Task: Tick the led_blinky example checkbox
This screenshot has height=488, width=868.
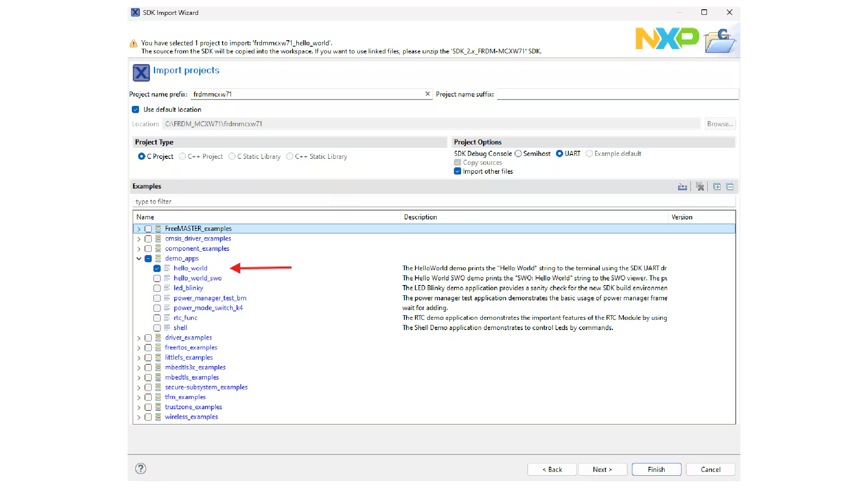Action: (x=157, y=288)
